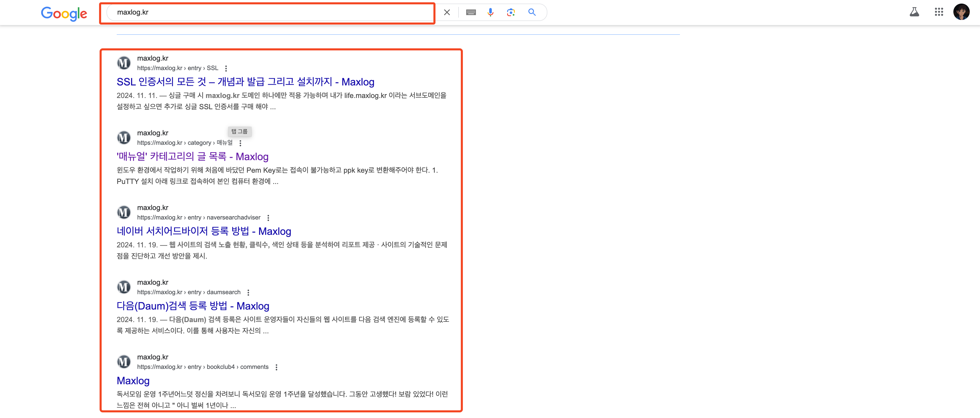Viewport: 980px width, 418px height.
Task: Open more options for bookclub4 comments result
Action: coord(276,367)
